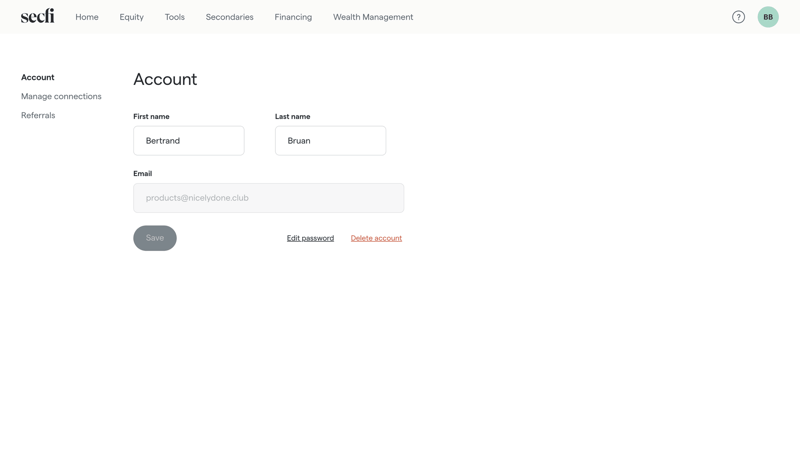Click the Save button
Viewport: 800px width, 470px height.
click(155, 238)
